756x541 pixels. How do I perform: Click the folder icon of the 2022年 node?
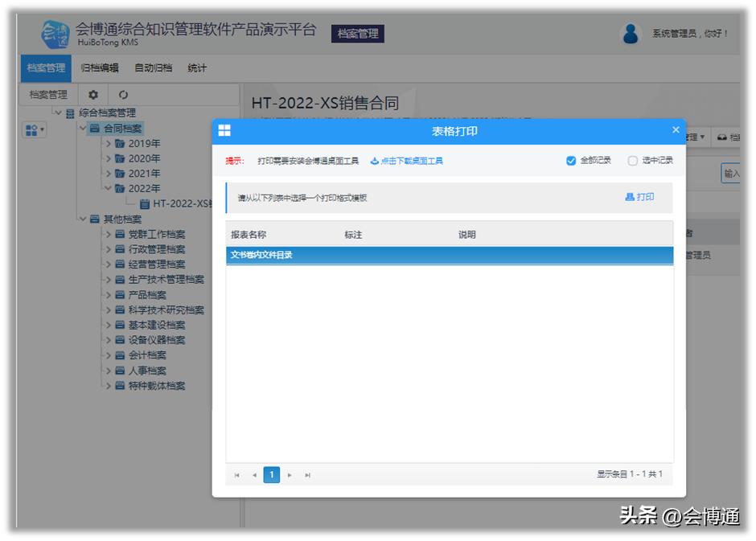[121, 188]
